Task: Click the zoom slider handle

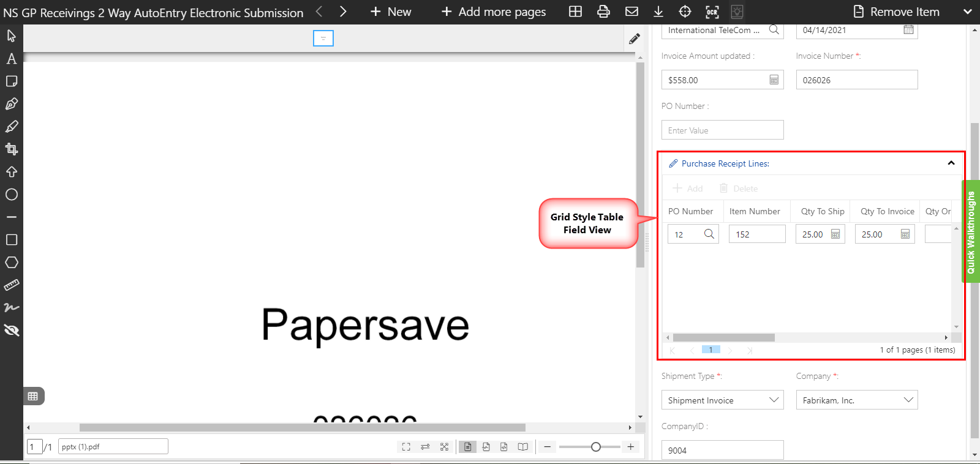Action: pos(595,447)
